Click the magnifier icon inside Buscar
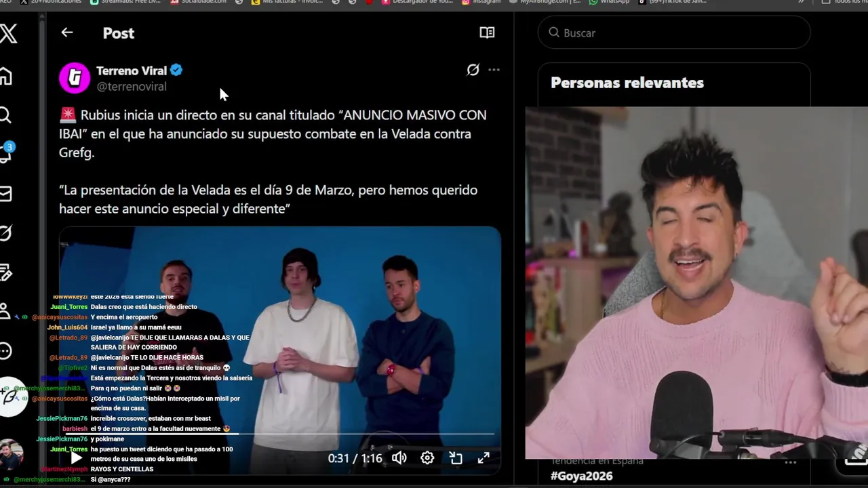This screenshot has width=868, height=488. point(554,33)
